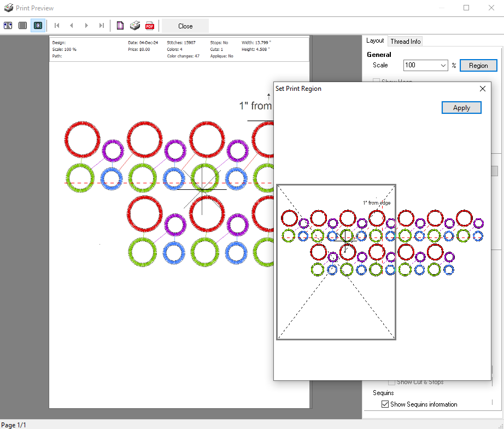Click Apply in Set Print Region
The height and width of the screenshot is (429, 504).
tap(461, 108)
